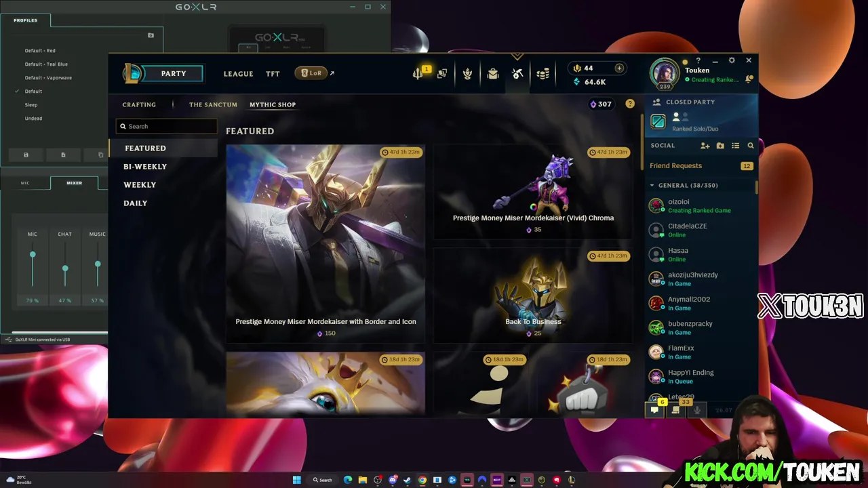Click the profile folder icon in GoXLR
868x488 pixels.
(x=151, y=35)
